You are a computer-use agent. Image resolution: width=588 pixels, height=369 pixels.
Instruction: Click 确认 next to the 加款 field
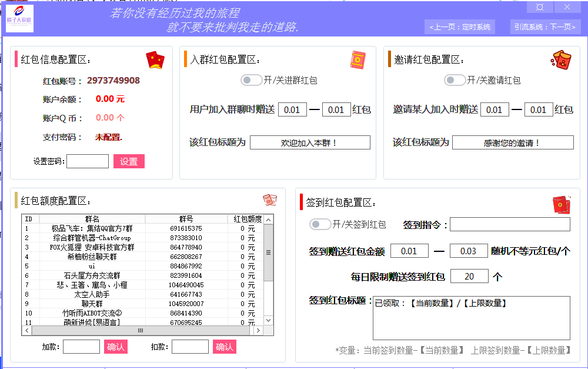pyautogui.click(x=115, y=347)
